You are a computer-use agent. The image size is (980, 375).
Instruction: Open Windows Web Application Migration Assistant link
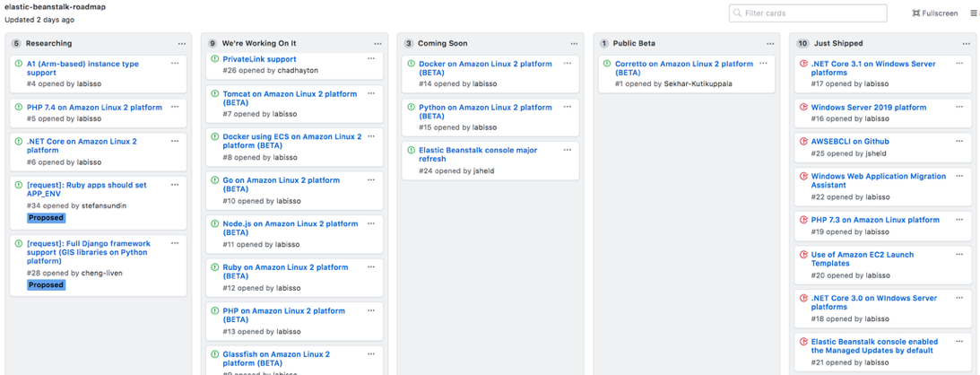[878, 180]
